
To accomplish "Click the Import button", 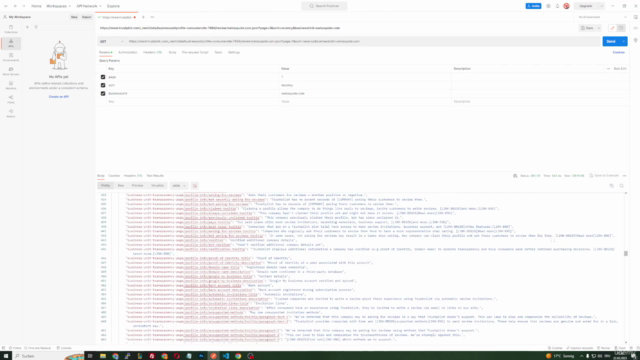I will [x=87, y=17].
